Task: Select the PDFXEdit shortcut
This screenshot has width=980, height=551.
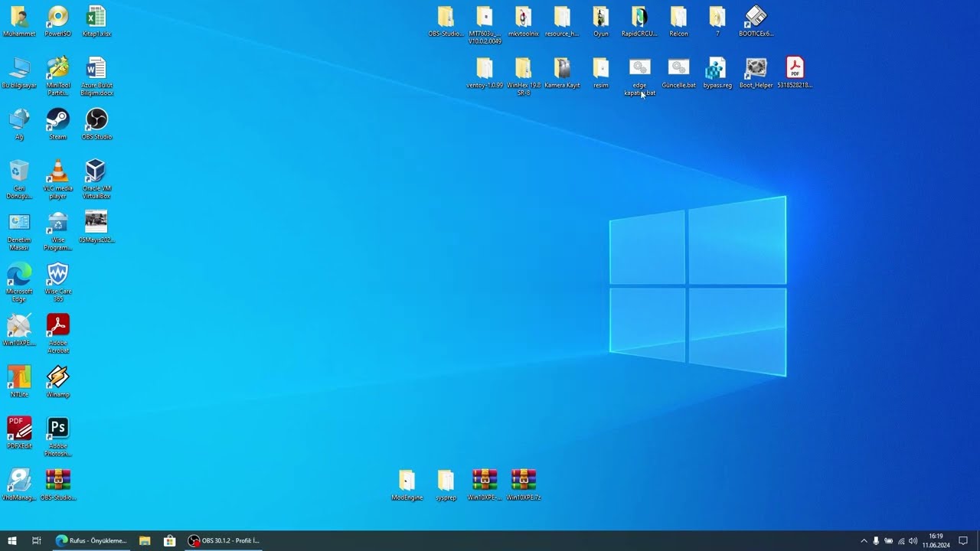Action: [x=19, y=433]
